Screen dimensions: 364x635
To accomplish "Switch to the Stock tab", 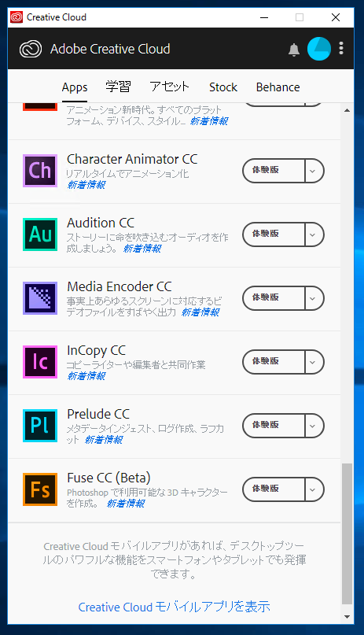I will 223,87.
